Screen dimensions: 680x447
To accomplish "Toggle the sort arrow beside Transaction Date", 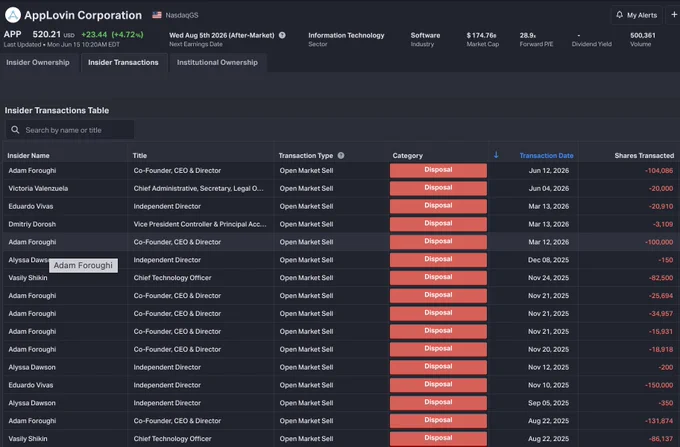I will tap(496, 155).
